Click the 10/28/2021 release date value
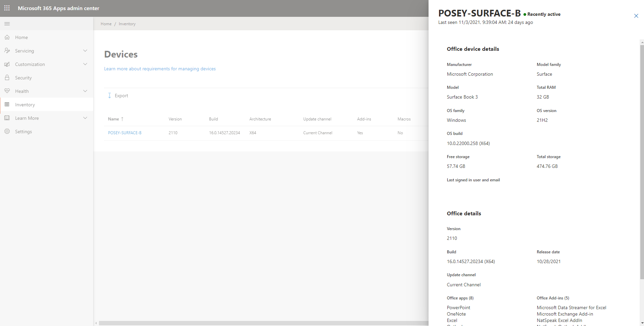This screenshot has width=644, height=326. [x=549, y=261]
